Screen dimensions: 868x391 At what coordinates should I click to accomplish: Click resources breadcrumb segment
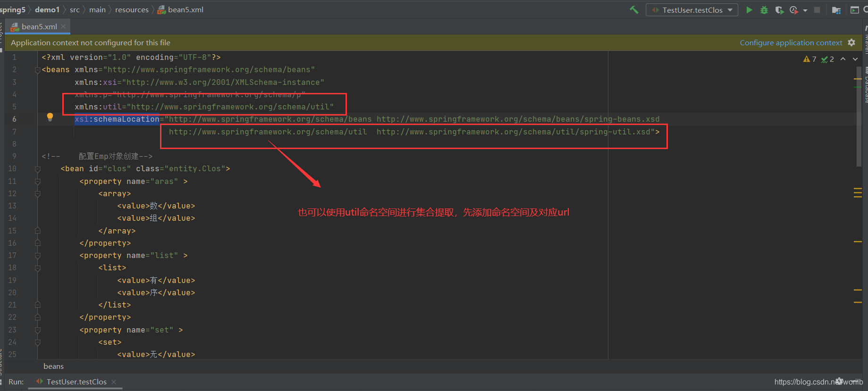coord(132,9)
